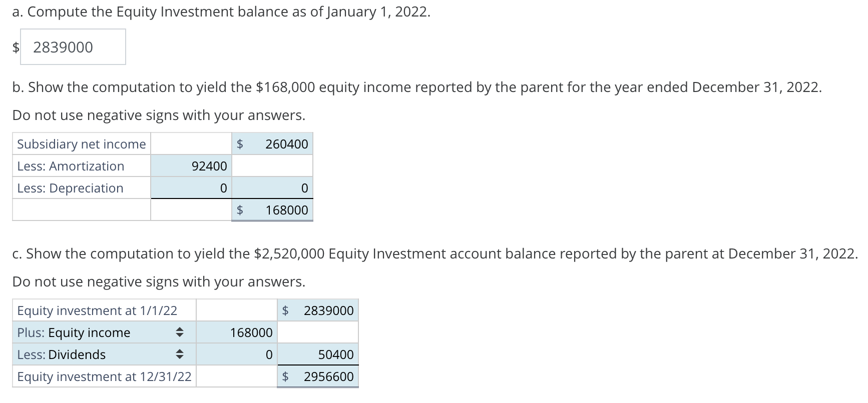
Task: Select the Equity investment at 12/31/22 label
Action: [104, 376]
